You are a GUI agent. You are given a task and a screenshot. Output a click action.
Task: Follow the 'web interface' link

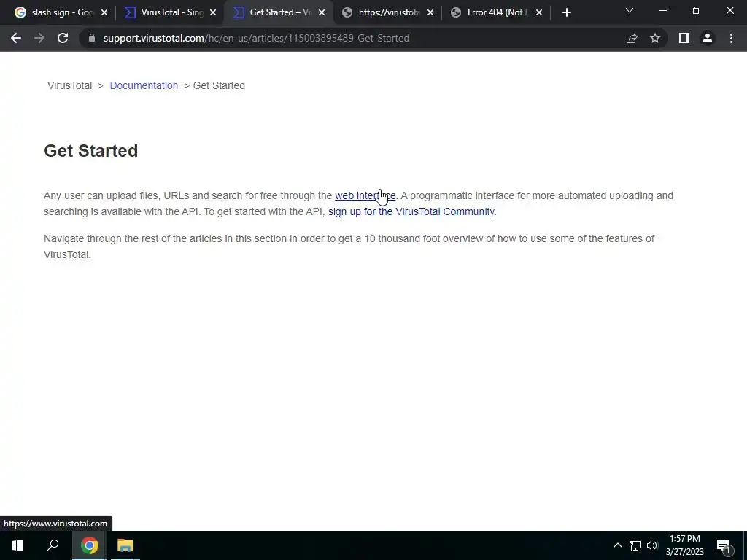pyautogui.click(x=365, y=195)
